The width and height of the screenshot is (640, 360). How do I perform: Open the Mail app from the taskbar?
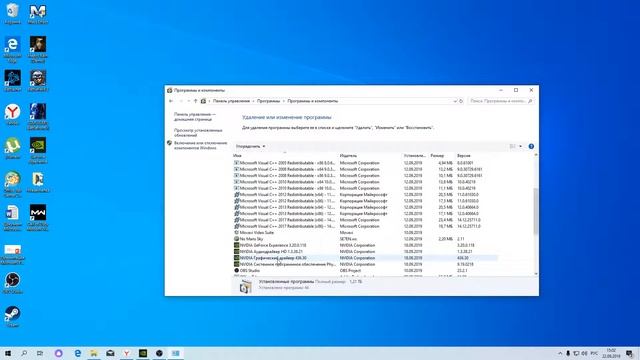pyautogui.click(x=110, y=353)
